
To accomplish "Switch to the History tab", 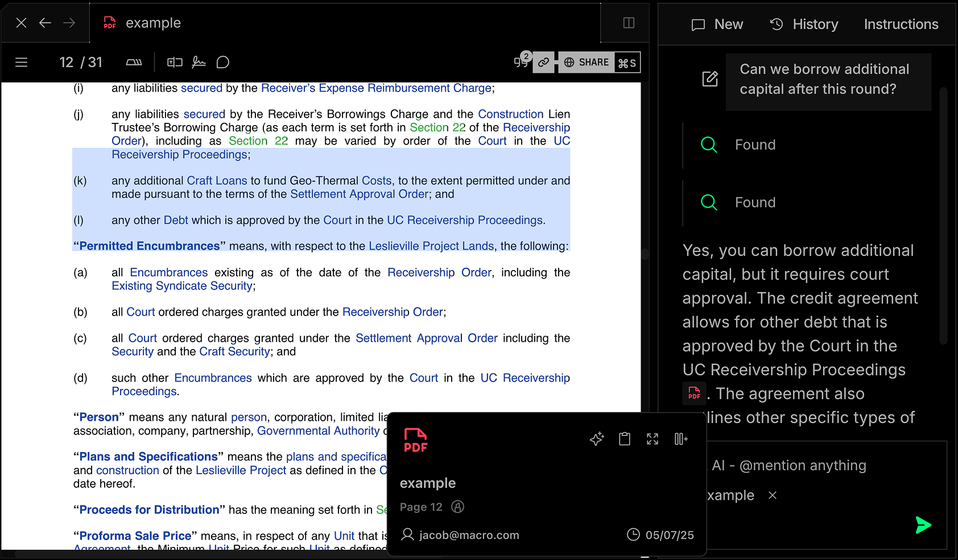I will (x=804, y=24).
